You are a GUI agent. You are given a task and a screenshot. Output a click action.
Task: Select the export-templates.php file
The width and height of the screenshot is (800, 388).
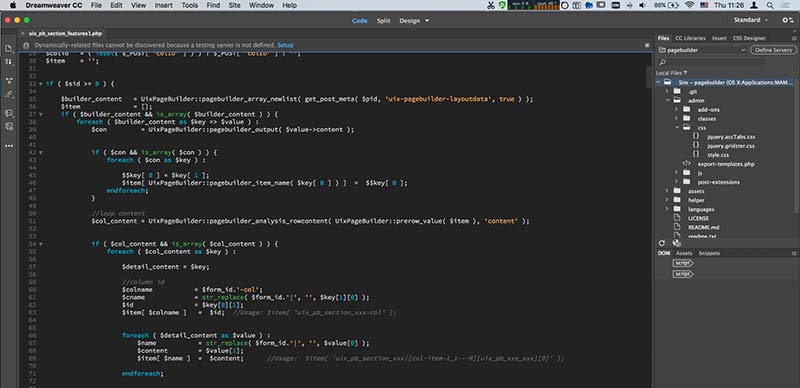tap(726, 164)
